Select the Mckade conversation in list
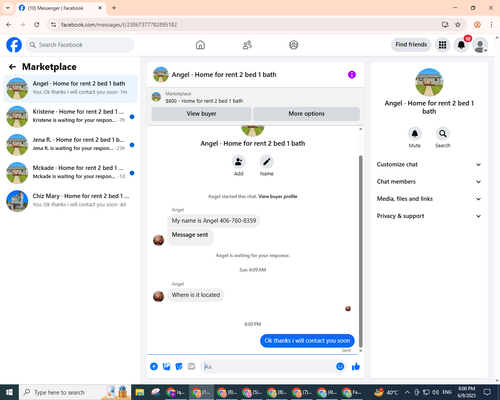 (x=70, y=173)
